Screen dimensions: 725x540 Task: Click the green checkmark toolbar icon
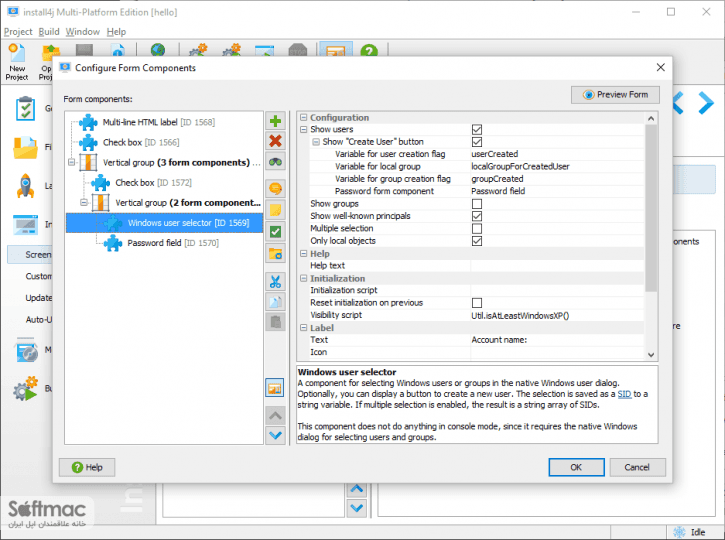click(x=276, y=232)
